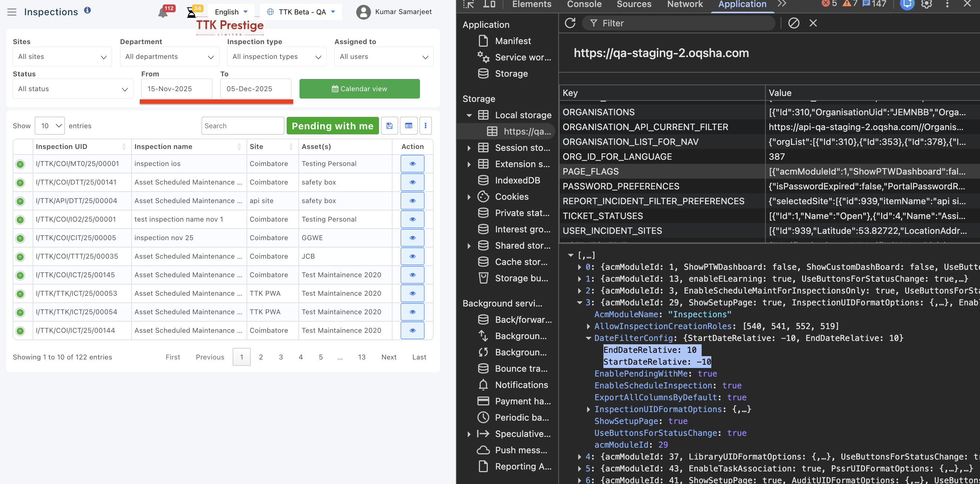This screenshot has width=980, height=484.
Task: Click the save filter floppy icon
Action: (389, 126)
